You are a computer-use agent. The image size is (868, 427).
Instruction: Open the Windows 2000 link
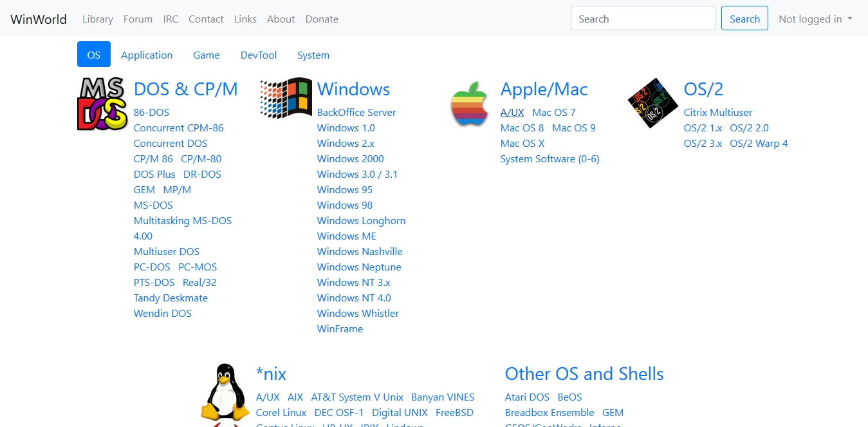[x=351, y=158]
